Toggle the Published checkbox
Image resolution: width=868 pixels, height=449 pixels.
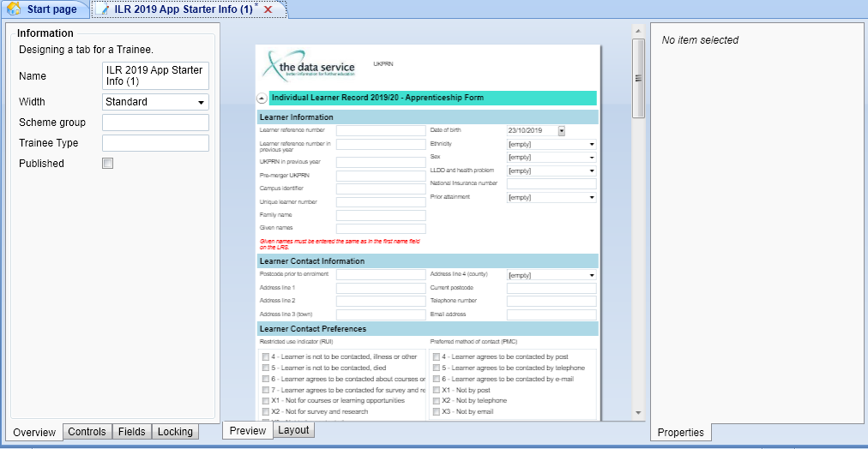[x=108, y=164]
